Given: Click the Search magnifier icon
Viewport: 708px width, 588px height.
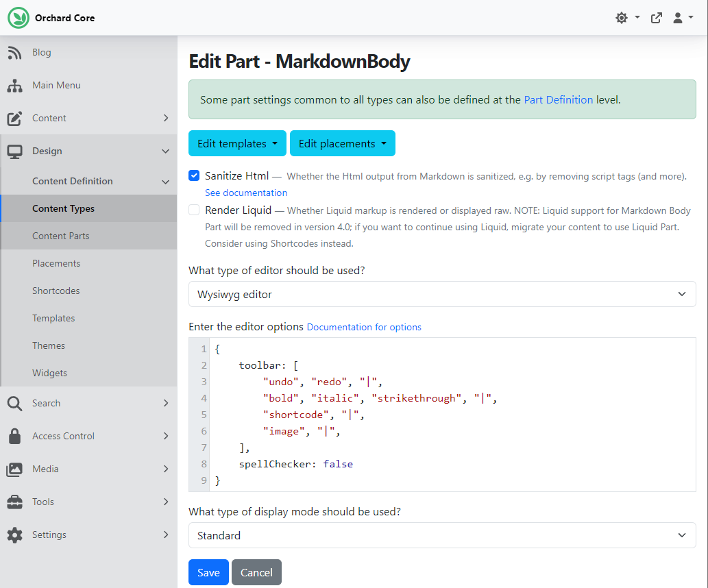Looking at the screenshot, I should (14, 403).
